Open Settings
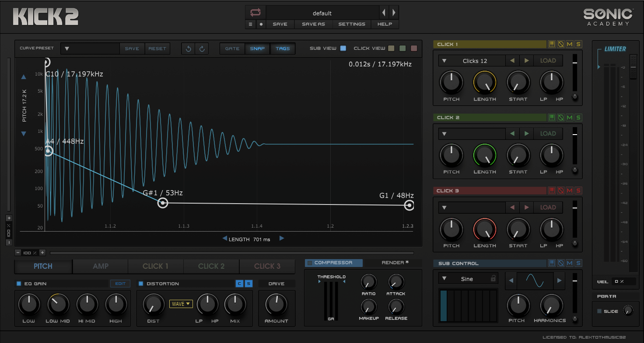Image resolution: width=644 pixels, height=343 pixels. pos(352,24)
